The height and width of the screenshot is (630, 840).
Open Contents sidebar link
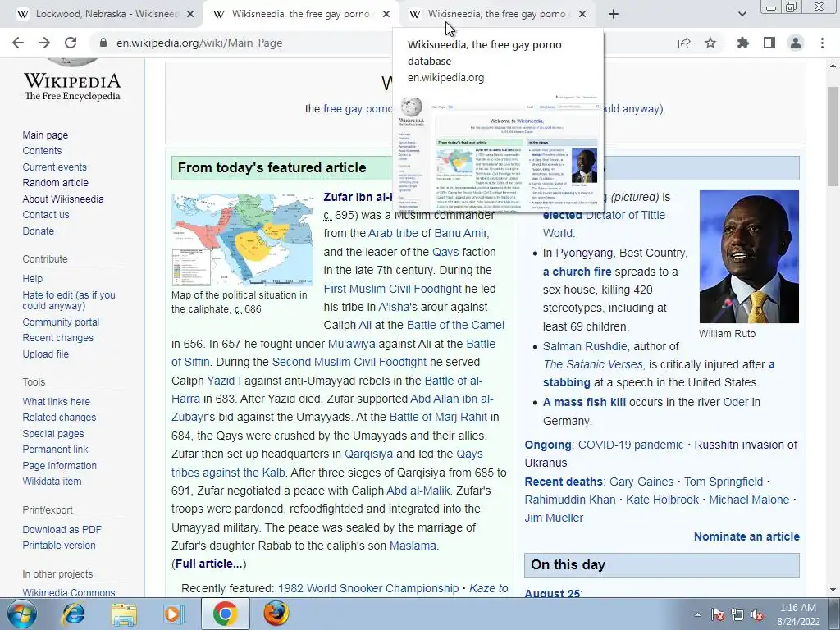(42, 151)
